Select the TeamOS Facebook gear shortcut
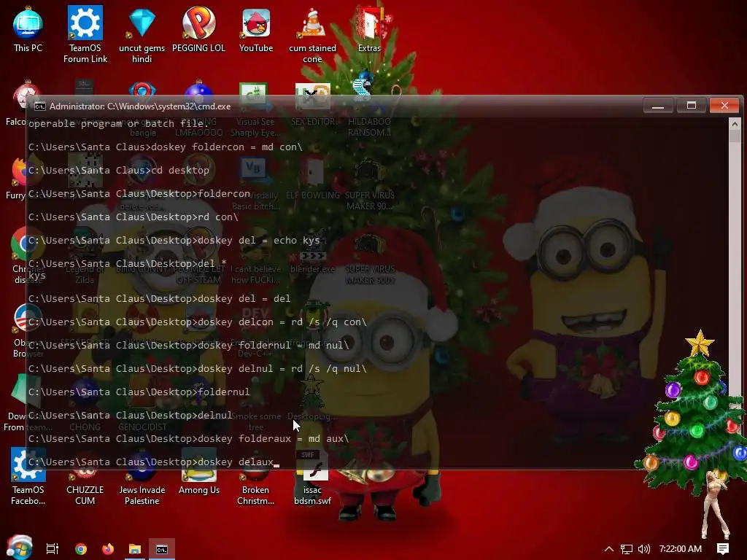The width and height of the screenshot is (747, 560). tap(28, 476)
